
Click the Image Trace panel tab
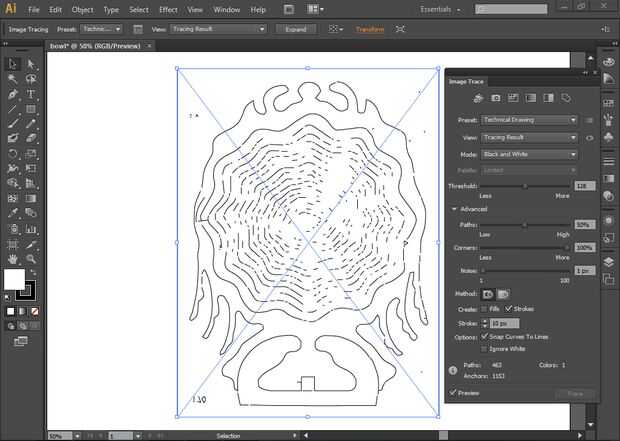466,81
